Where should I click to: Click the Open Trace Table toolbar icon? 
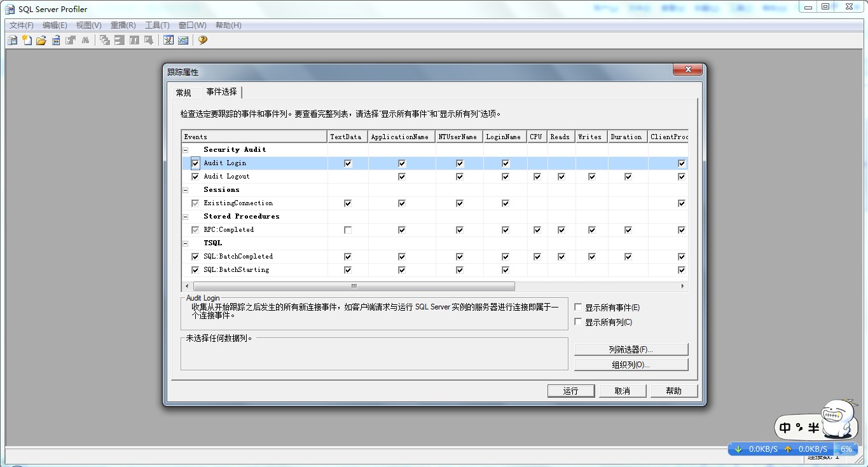pos(56,40)
